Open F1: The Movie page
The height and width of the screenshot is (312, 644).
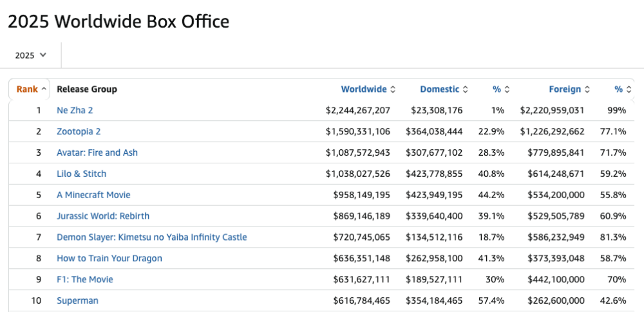[85, 280]
